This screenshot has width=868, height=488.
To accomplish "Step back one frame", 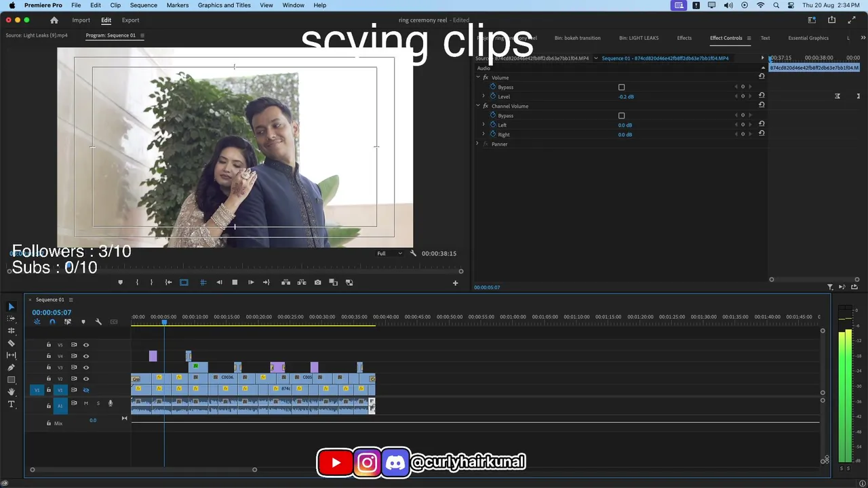I will (x=219, y=283).
